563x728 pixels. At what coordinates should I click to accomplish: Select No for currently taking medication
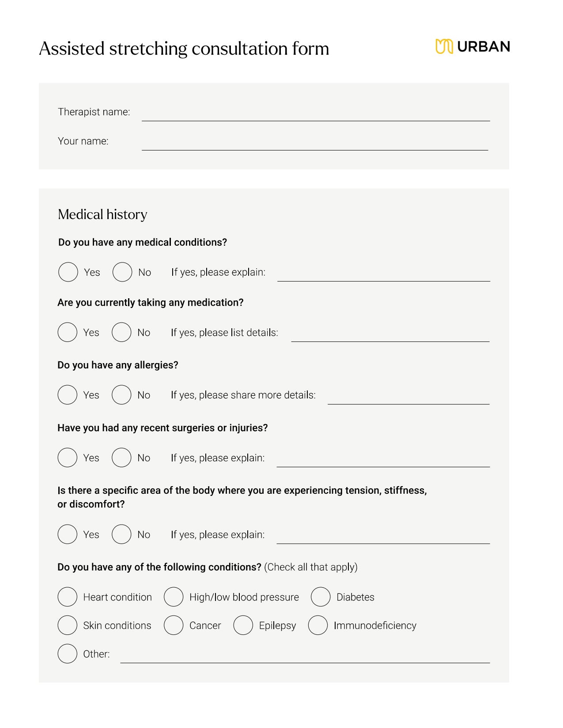(121, 332)
